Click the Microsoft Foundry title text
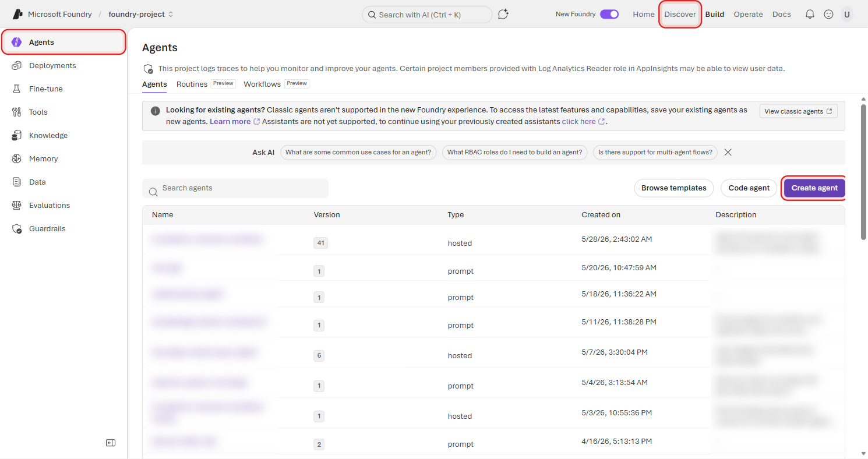Image resolution: width=868 pixels, height=459 pixels. [x=60, y=14]
